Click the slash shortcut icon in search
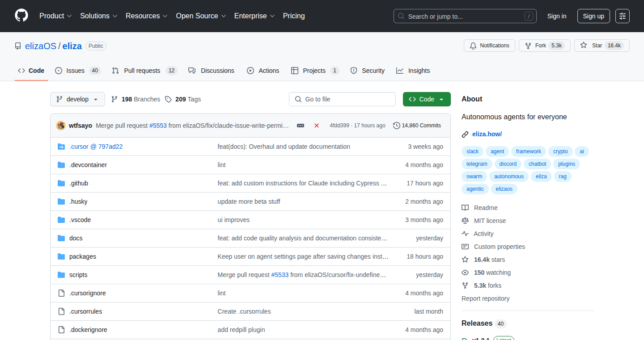Screen dimensions: 644x340 point(529,16)
